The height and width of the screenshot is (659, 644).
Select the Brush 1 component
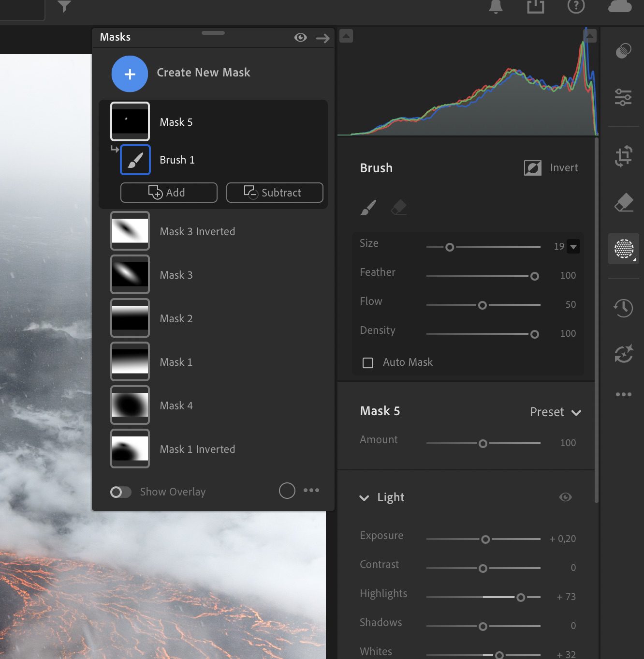[x=177, y=160]
